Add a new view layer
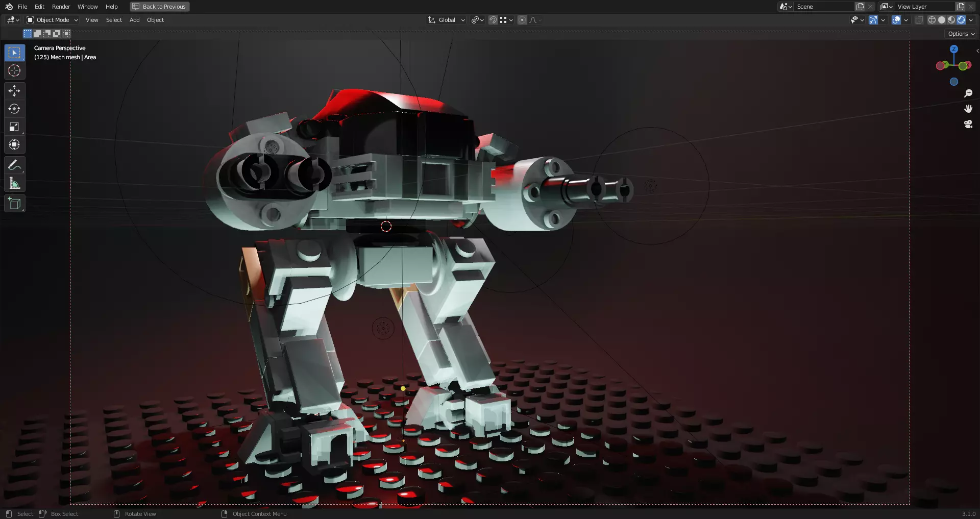 [x=961, y=7]
